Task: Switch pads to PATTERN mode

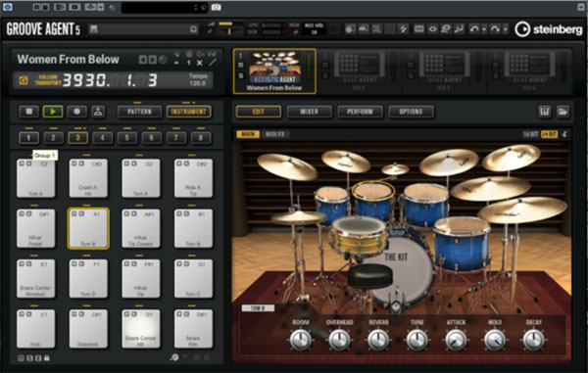Action: (139, 112)
